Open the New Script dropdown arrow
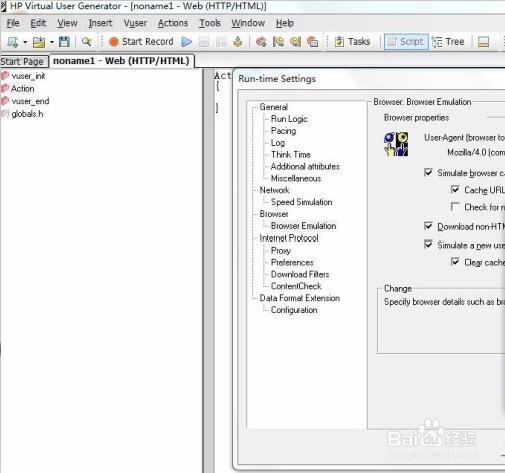The width and height of the screenshot is (505, 473). [x=25, y=42]
